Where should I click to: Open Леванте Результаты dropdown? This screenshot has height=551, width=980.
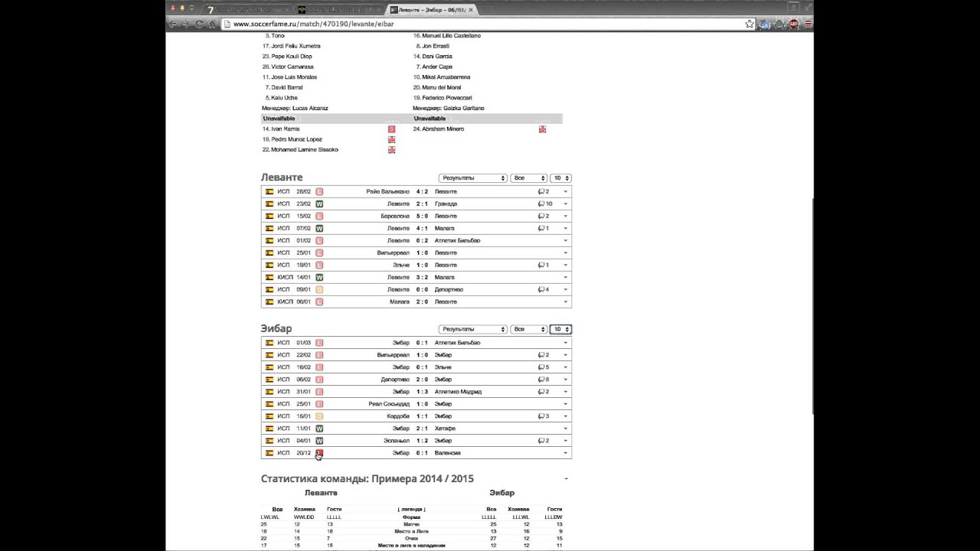click(x=472, y=178)
